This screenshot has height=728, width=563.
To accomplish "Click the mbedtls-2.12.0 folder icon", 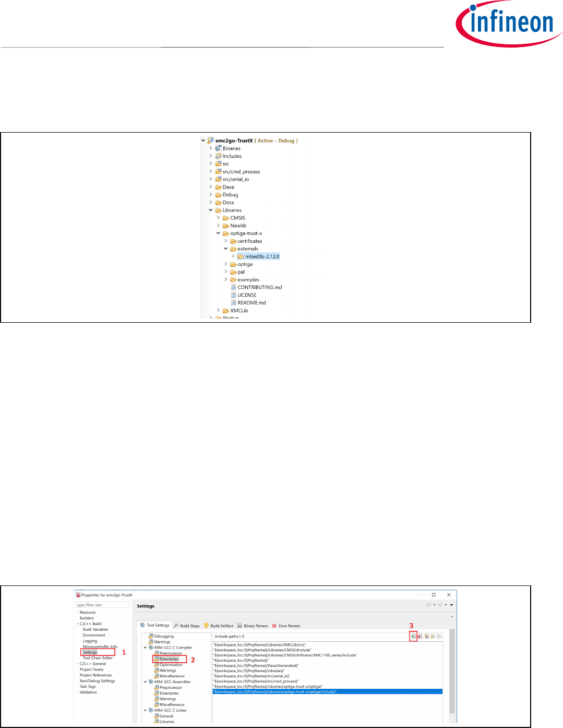I will coord(241,256).
